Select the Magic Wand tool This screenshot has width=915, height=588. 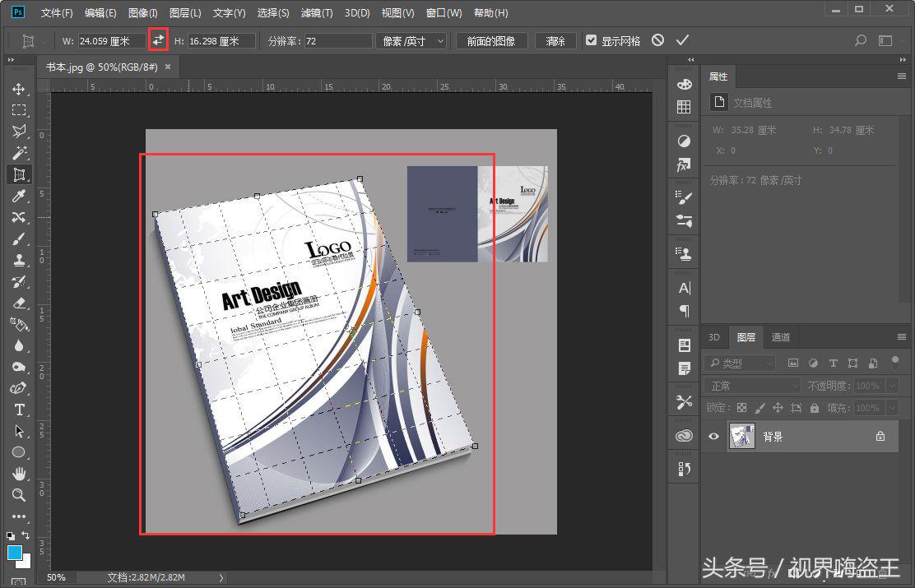pyautogui.click(x=19, y=153)
